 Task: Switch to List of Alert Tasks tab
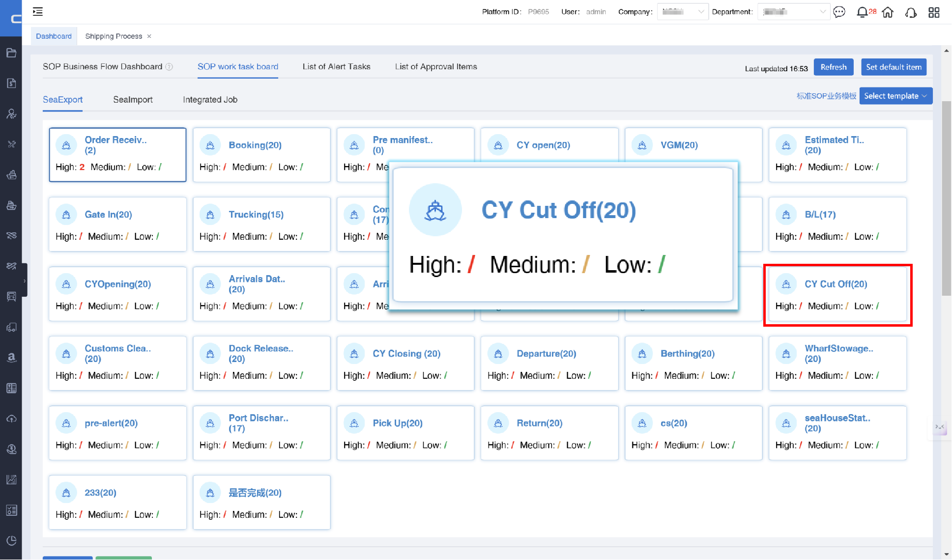click(336, 67)
